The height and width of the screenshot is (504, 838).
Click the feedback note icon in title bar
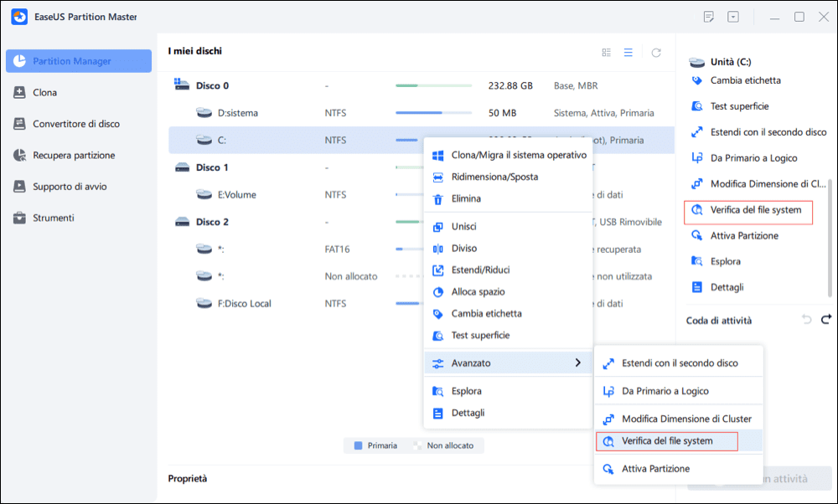click(709, 17)
